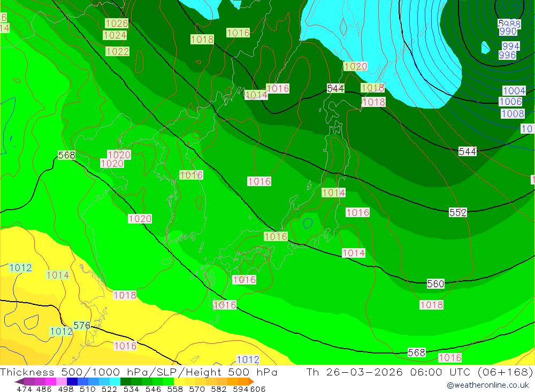Click the forecast date 'Th 26-03-2026 06:00 UTC (06+168)'
The height and width of the screenshot is (392, 535).
(x=419, y=372)
